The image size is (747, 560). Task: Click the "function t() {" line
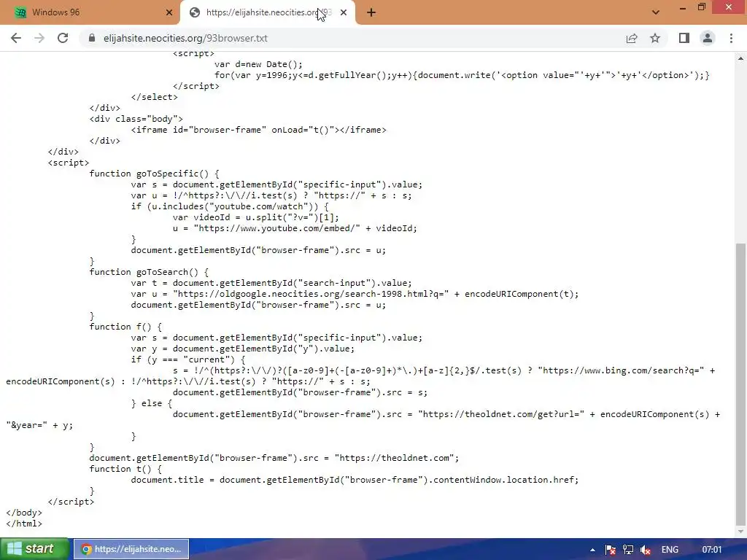[x=125, y=469]
